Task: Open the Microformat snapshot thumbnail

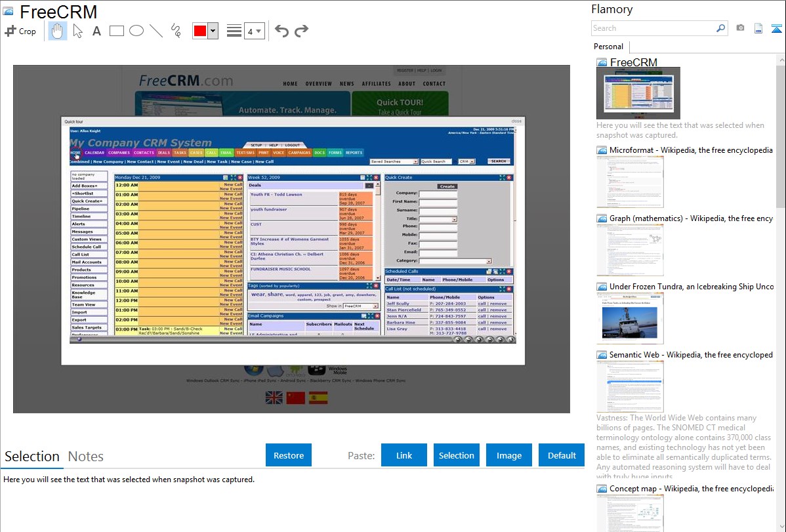Action: click(630, 182)
